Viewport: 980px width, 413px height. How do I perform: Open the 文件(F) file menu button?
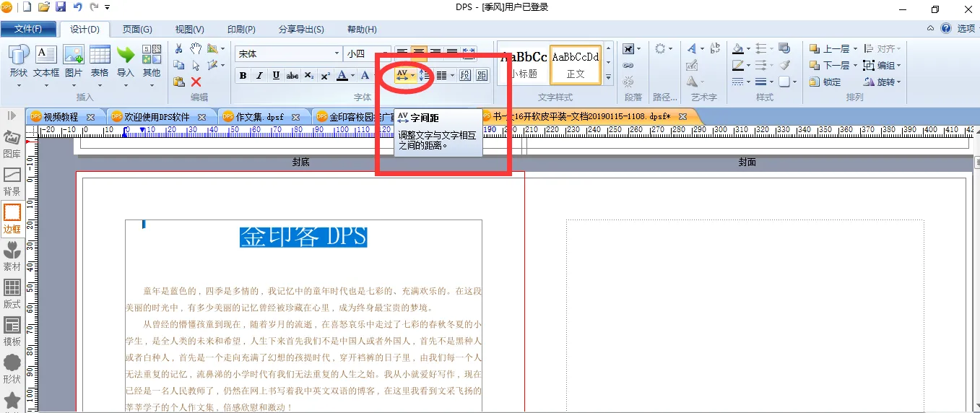coord(28,29)
